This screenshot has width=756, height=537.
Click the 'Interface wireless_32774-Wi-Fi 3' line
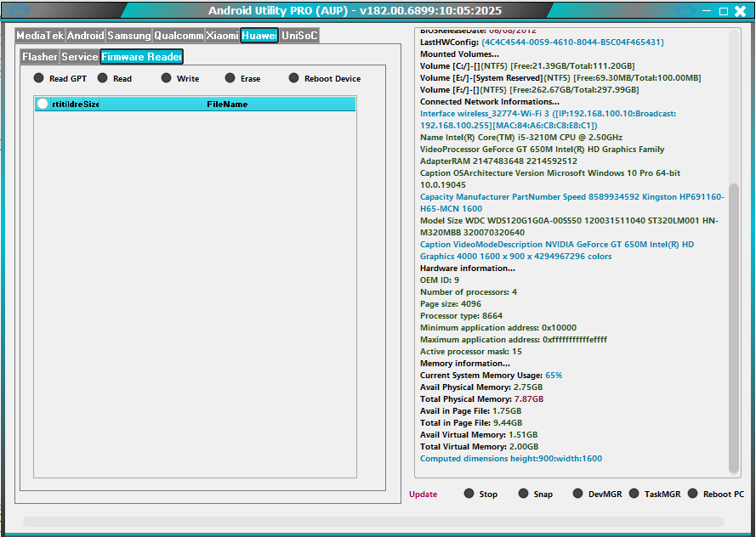coord(548,120)
